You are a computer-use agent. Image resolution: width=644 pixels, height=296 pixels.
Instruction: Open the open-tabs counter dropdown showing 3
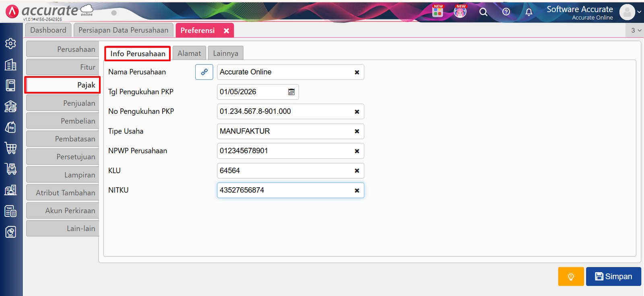point(636,30)
